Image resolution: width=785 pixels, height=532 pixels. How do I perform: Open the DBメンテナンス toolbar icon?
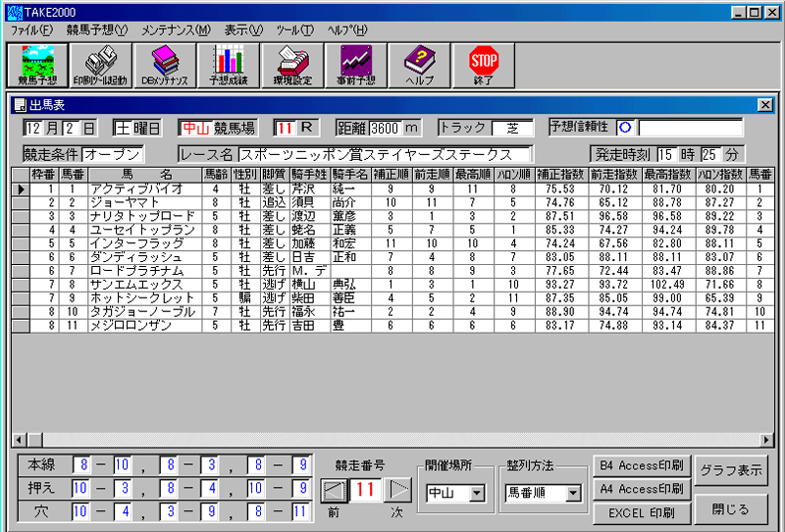pyautogui.click(x=164, y=65)
